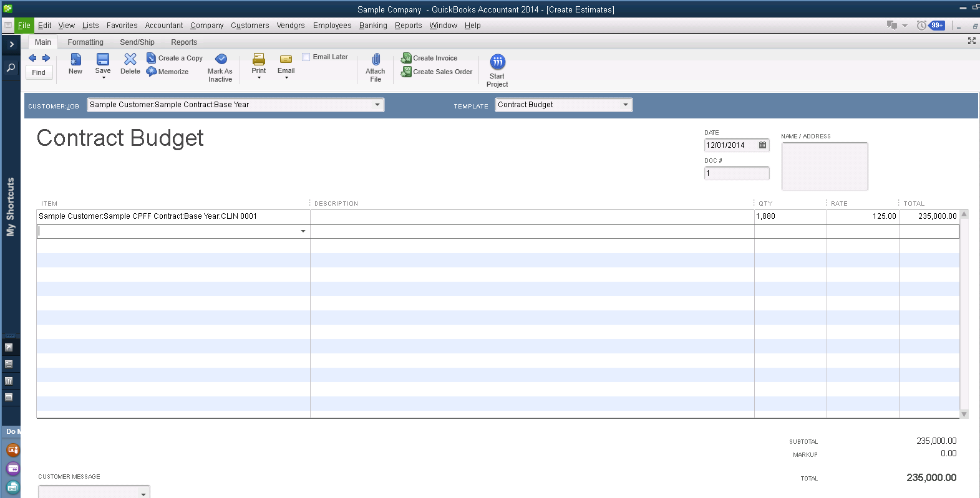Expand the Email dropdown arrow

pos(286,77)
